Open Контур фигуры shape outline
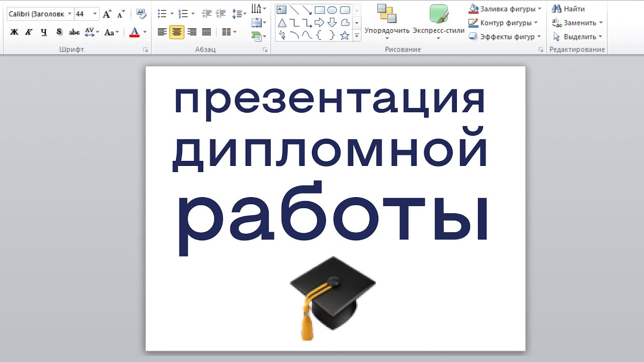Viewport: 644px width, 362px height. tap(503, 23)
